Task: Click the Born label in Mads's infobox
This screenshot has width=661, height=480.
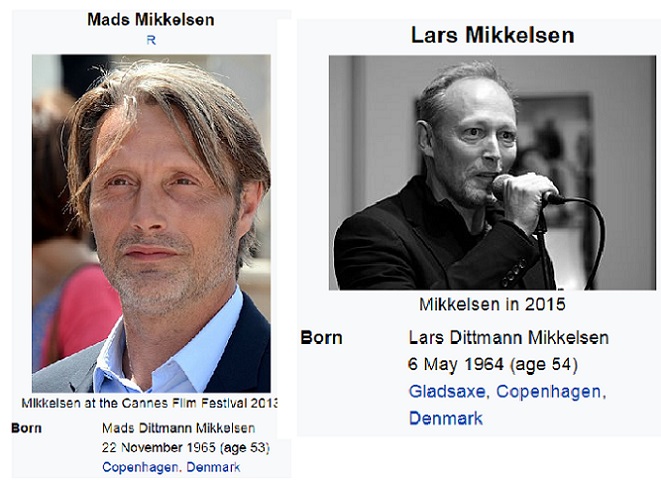Action: (26, 428)
